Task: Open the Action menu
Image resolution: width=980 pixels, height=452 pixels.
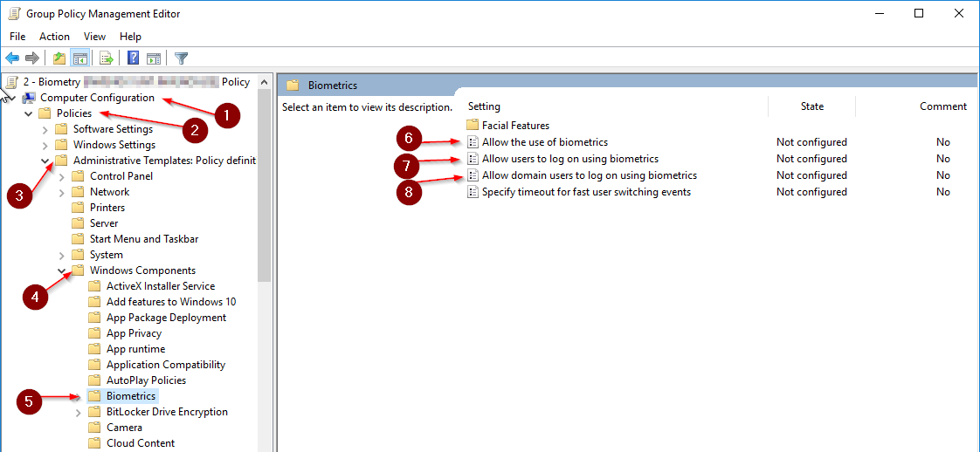Action: pos(54,36)
